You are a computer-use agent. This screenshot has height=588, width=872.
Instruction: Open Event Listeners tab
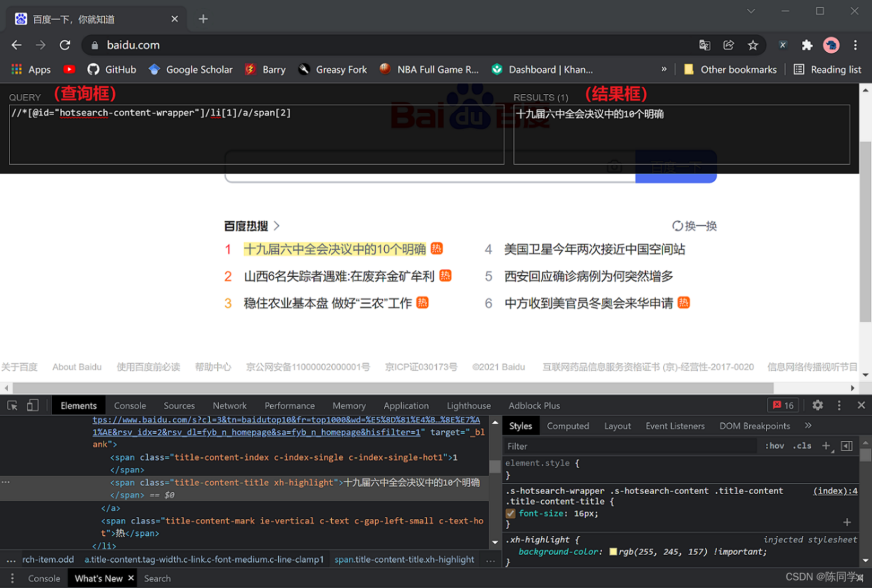pos(675,426)
